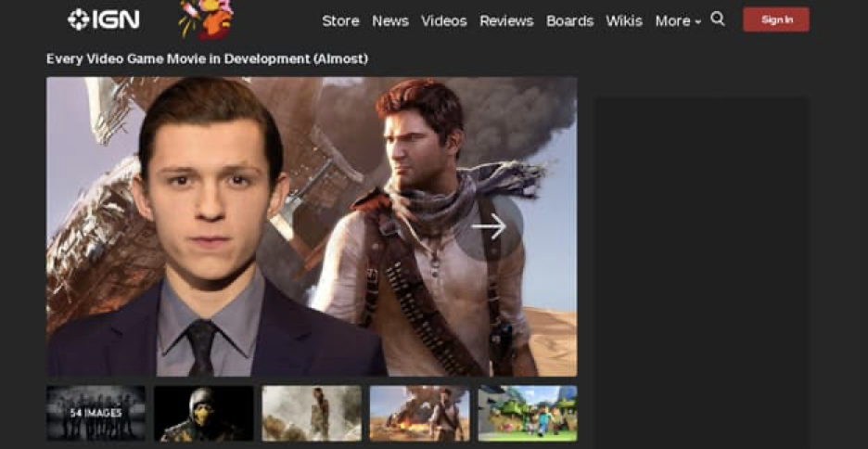Click "Every Video Game Movie in Development" headline
Image resolution: width=868 pixels, height=449 pixels.
pyautogui.click(x=207, y=58)
